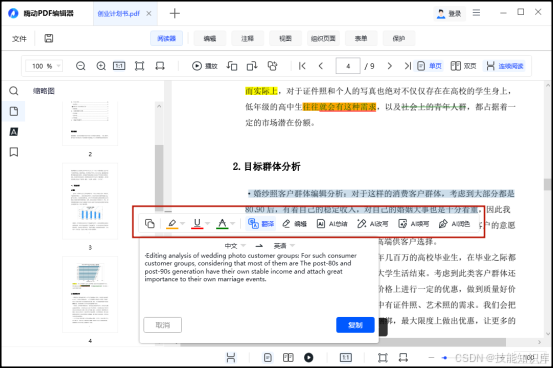Click page number input showing 4
Screen dimensions: 553x369
click(x=348, y=66)
